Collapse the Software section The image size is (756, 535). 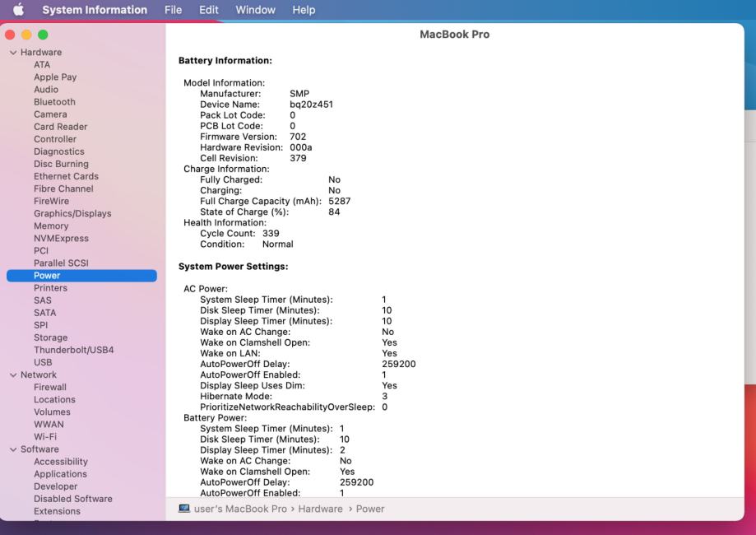(13, 449)
